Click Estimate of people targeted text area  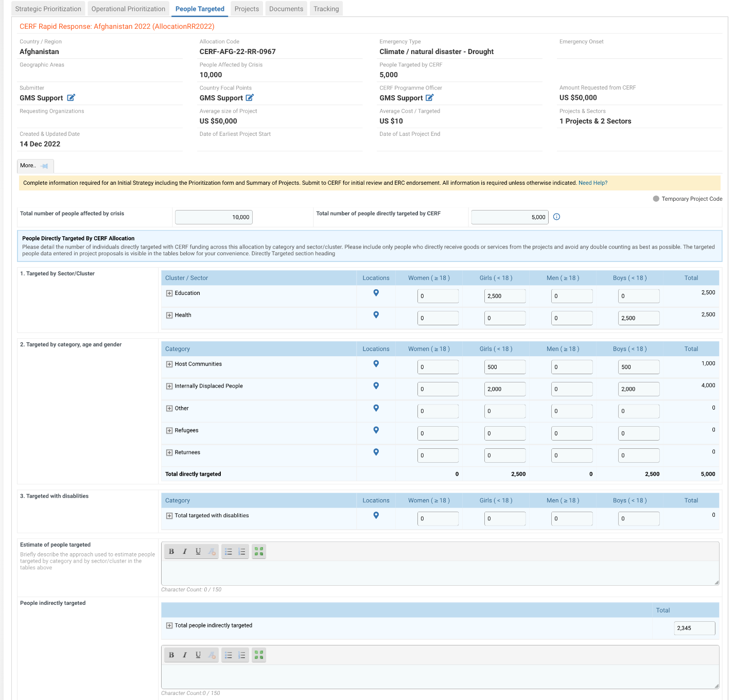pyautogui.click(x=440, y=573)
